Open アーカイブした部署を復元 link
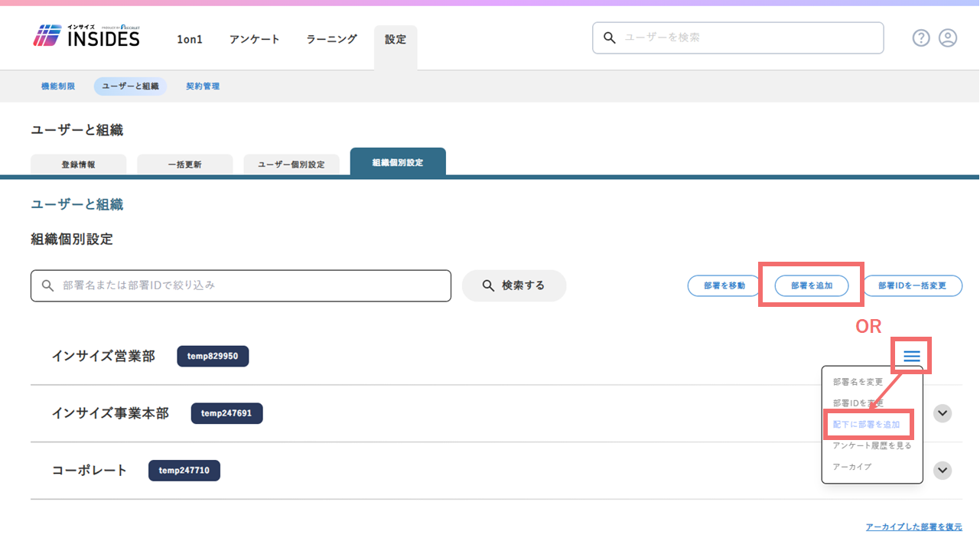The height and width of the screenshot is (551, 980). click(914, 527)
